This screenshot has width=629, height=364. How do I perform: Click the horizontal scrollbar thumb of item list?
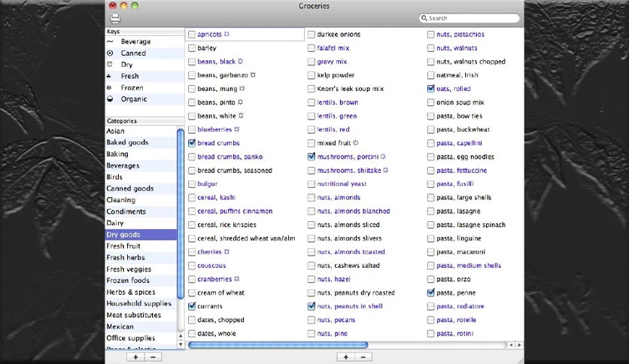278,344
